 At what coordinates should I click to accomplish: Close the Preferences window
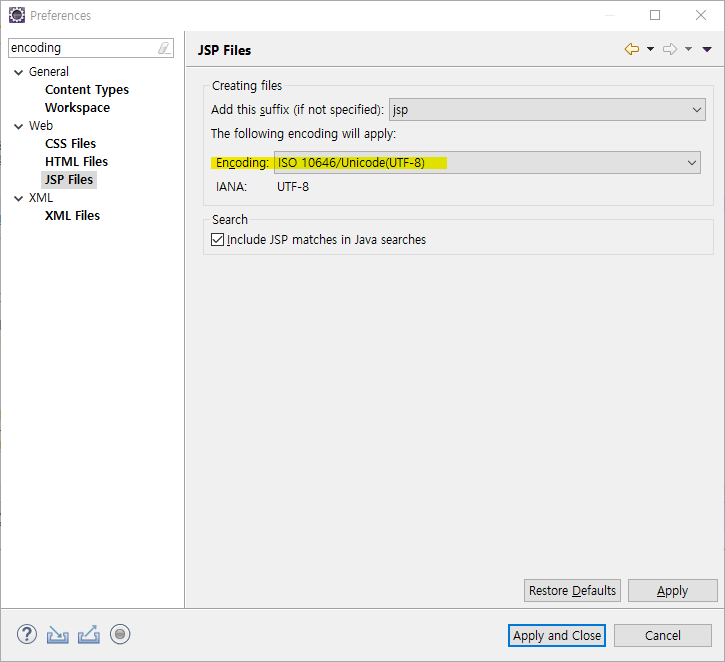pyautogui.click(x=700, y=15)
